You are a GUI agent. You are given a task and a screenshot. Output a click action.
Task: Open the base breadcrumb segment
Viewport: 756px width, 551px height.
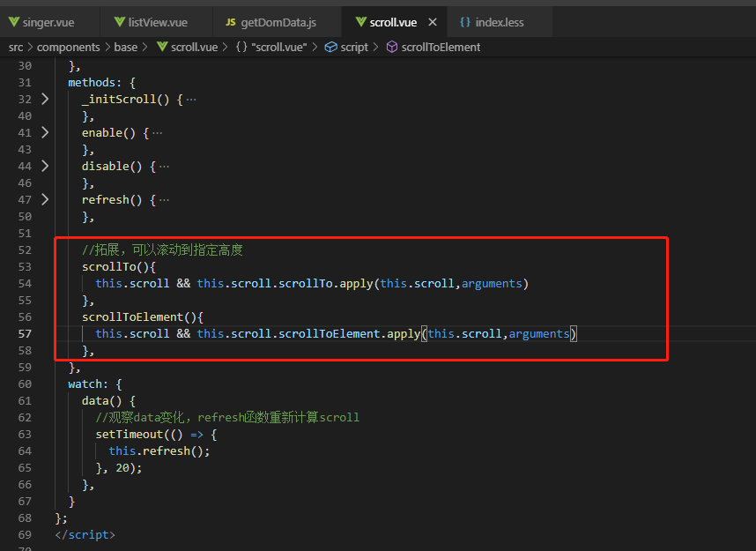(126, 47)
